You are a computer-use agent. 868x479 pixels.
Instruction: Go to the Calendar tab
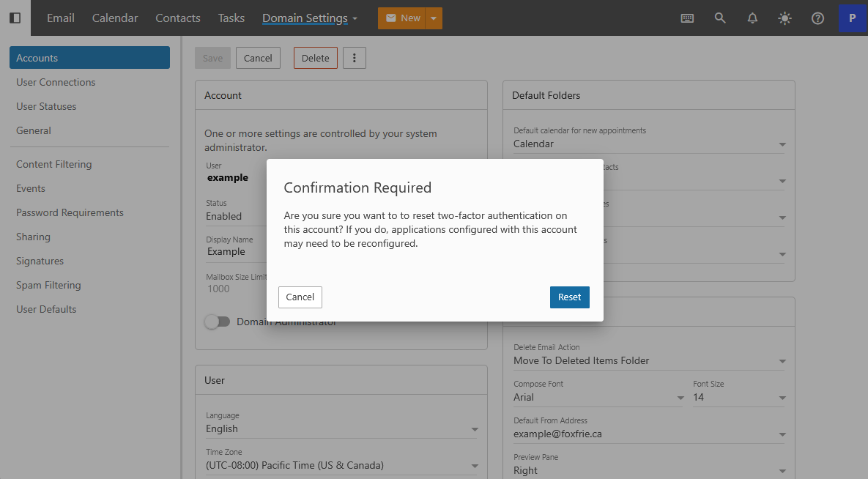pyautogui.click(x=115, y=18)
